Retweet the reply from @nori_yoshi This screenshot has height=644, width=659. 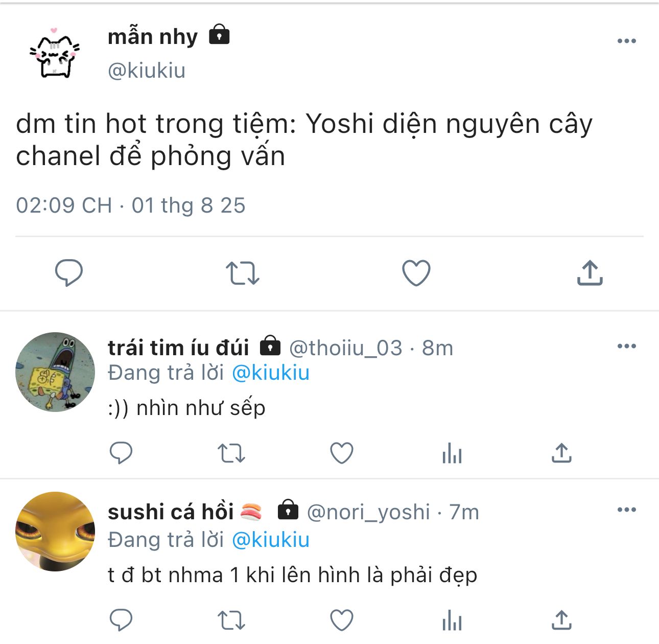pos(231,620)
